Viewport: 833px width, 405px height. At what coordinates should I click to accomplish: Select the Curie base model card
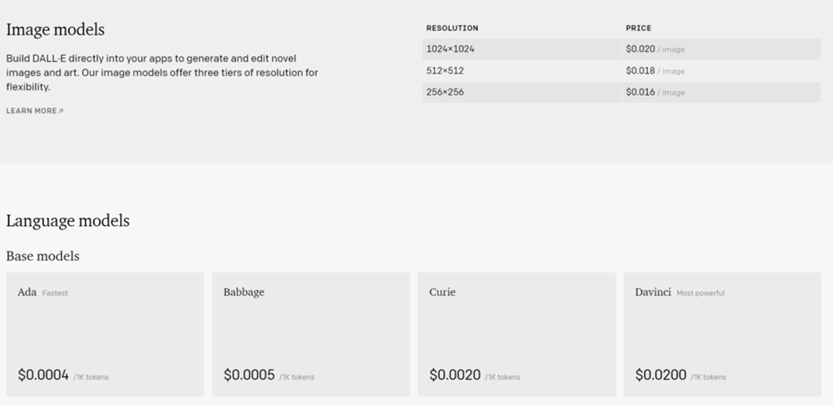click(516, 334)
